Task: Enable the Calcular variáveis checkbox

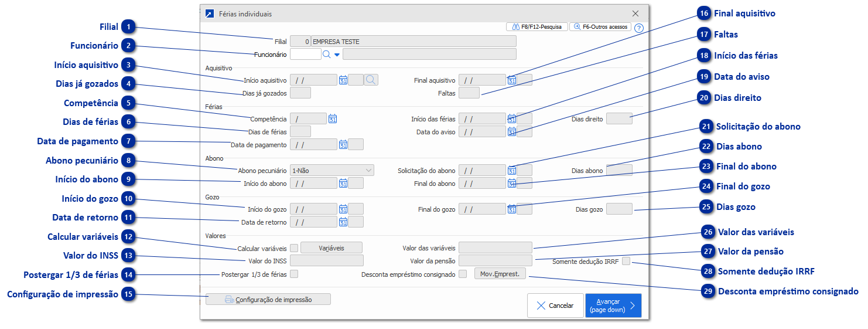Action: click(294, 248)
